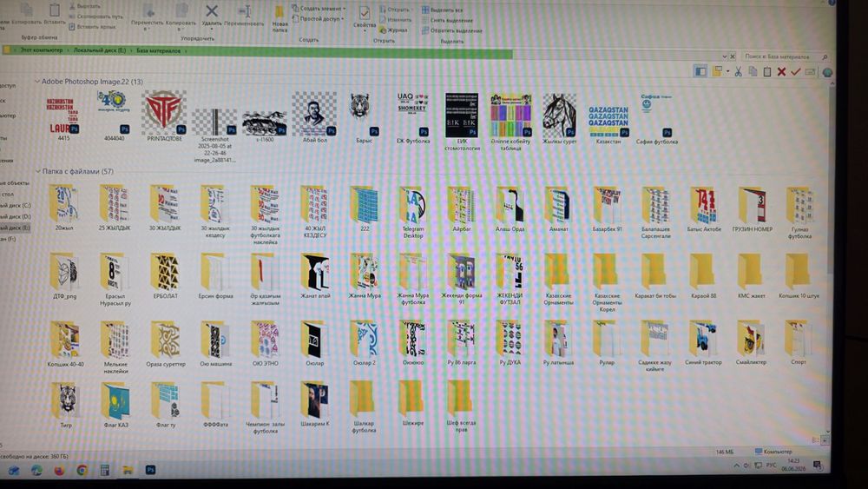Click the red X delete toolbar icon
868x489 pixels.
[x=781, y=71]
